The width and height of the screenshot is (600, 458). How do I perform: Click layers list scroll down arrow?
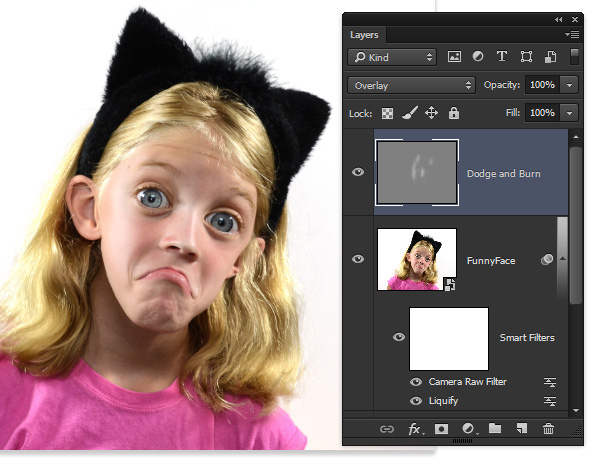[x=576, y=411]
